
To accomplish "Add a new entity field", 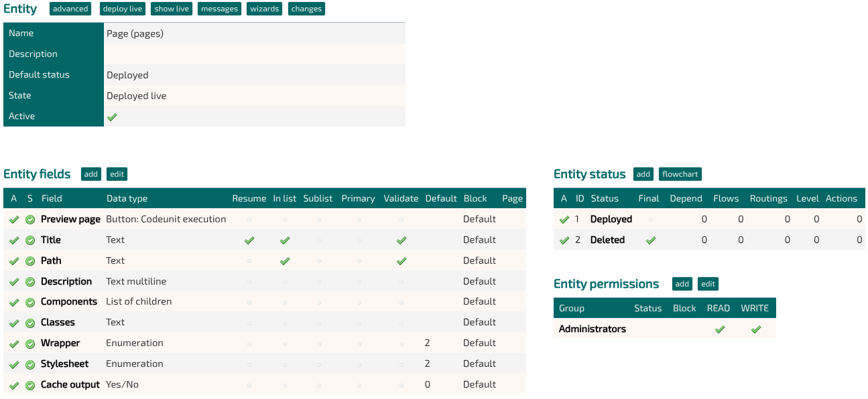I will (91, 174).
